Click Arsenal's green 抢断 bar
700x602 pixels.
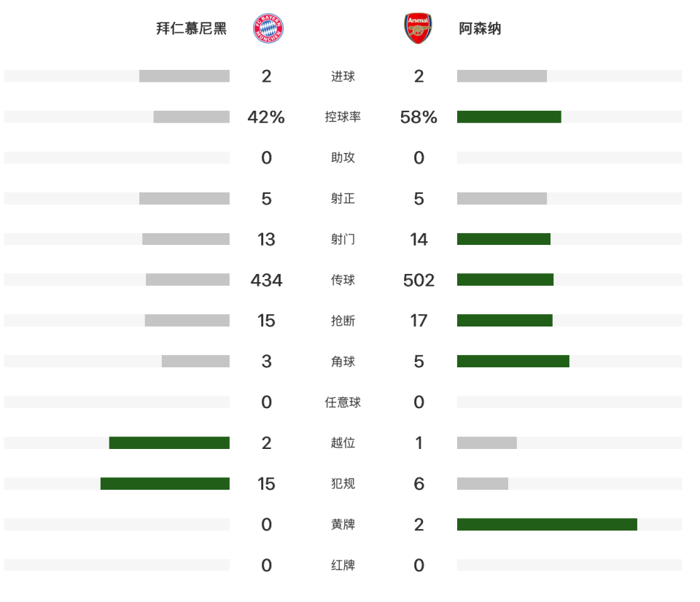click(x=505, y=321)
